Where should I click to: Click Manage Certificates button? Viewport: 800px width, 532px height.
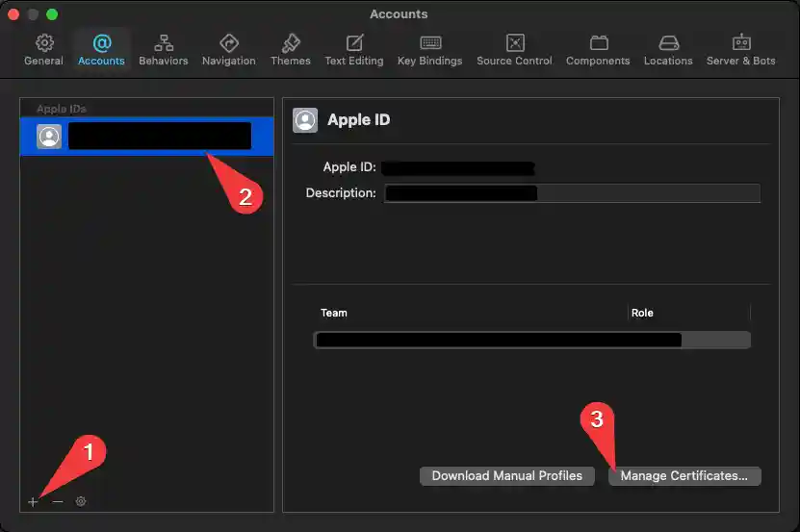(x=684, y=476)
